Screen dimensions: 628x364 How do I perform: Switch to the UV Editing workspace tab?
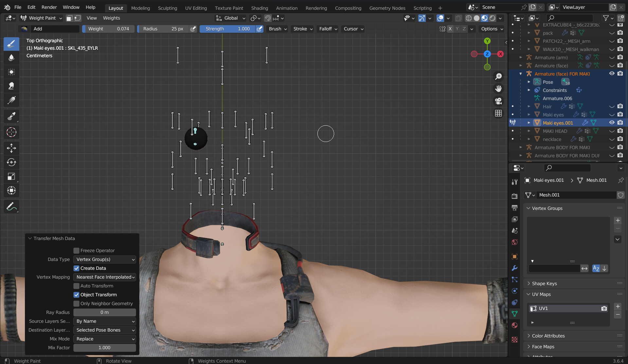[x=196, y=8]
